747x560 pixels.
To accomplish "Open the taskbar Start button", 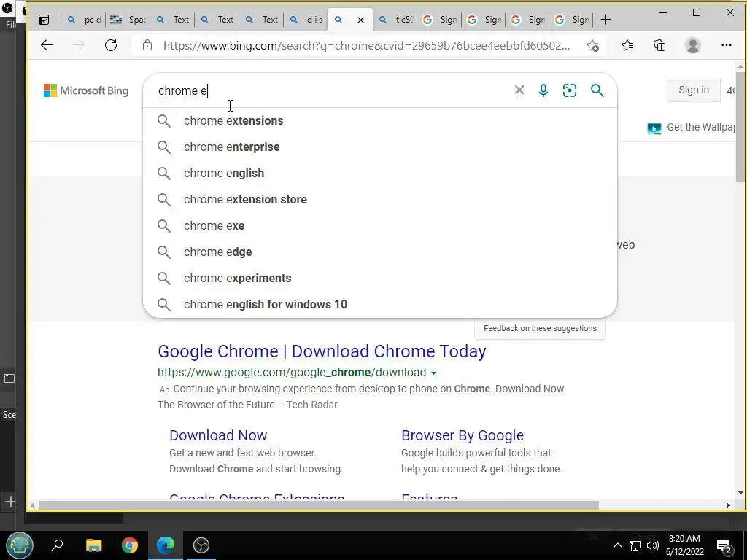I will 20,545.
